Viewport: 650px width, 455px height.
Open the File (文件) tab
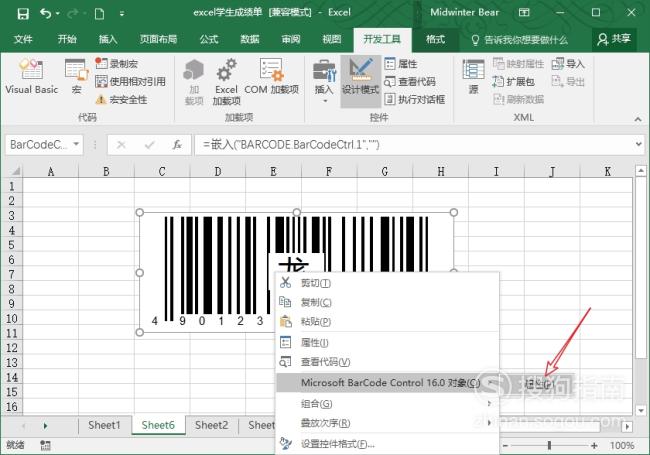23,39
